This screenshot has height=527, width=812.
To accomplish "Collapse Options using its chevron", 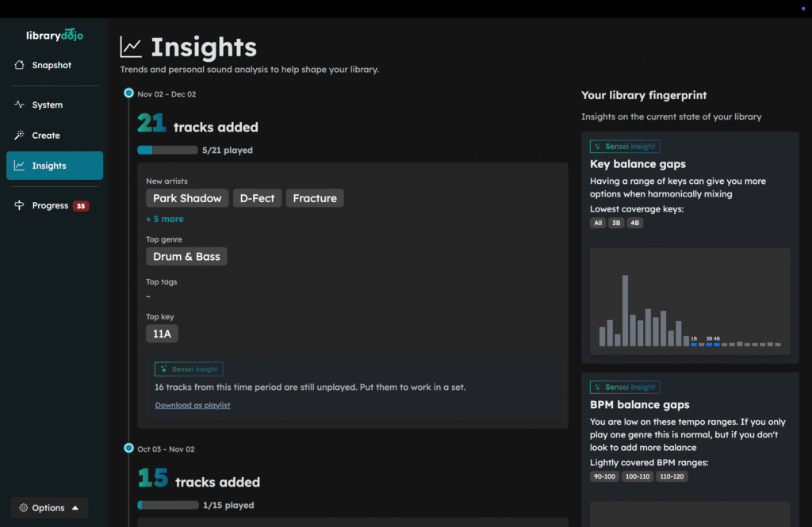I will click(75, 507).
